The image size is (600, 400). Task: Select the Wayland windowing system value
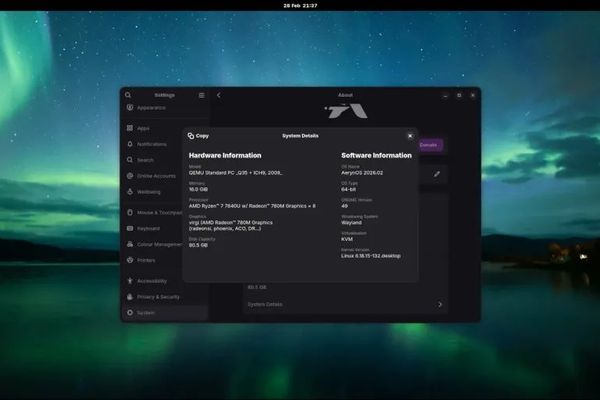[351, 222]
